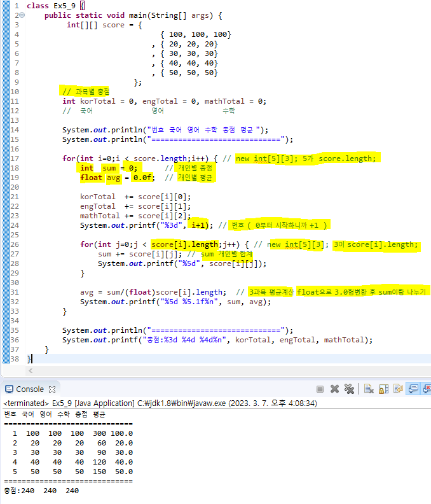The width and height of the screenshot is (431, 504).
Task: Click the '// 과목별 총점' comment on line 10
Action: [x=86, y=92]
